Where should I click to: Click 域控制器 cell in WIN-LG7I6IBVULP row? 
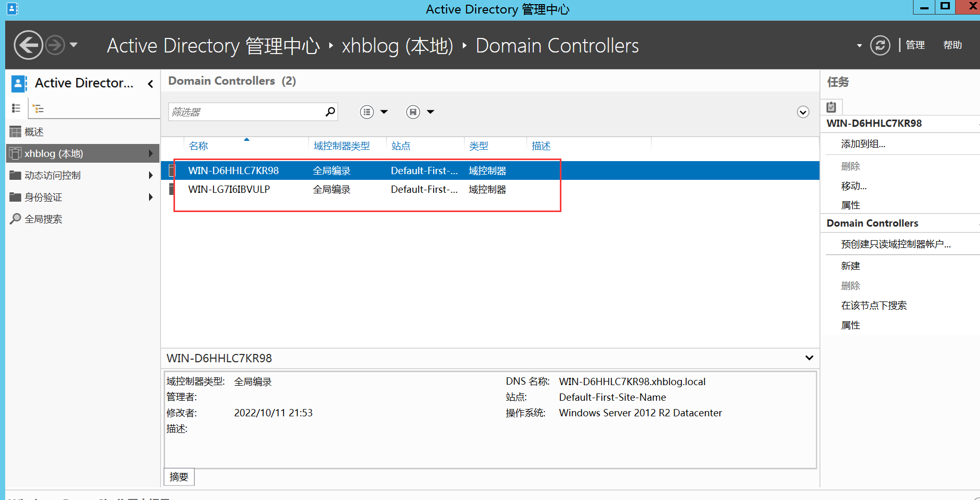tap(487, 189)
